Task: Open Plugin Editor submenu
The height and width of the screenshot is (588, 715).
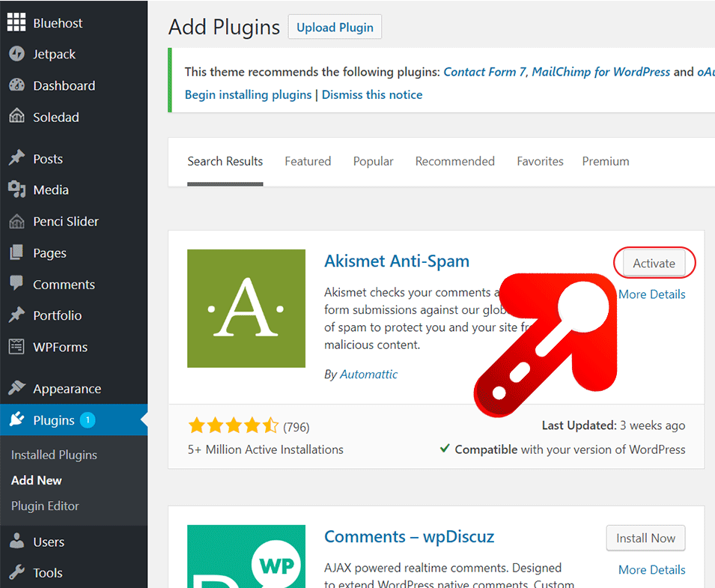Action: pyautogui.click(x=45, y=506)
